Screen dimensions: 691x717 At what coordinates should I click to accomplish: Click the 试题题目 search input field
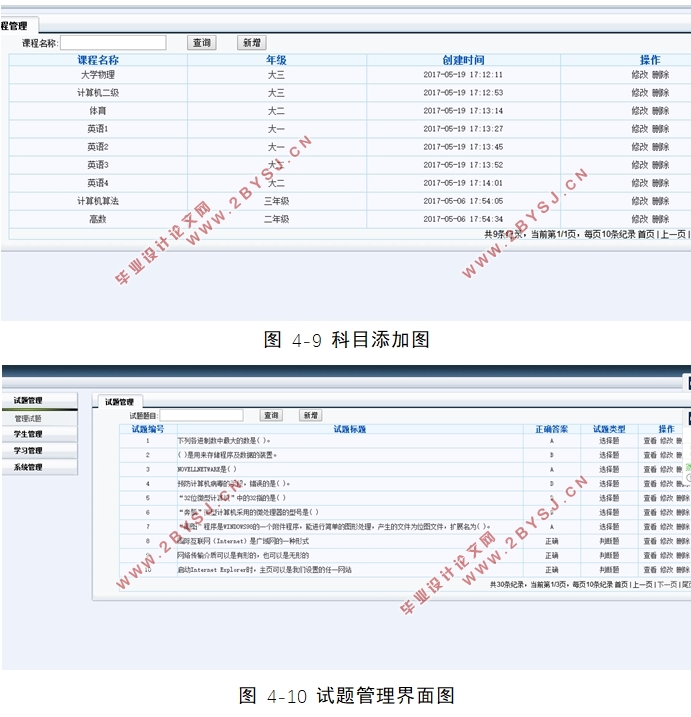pyautogui.click(x=202, y=415)
